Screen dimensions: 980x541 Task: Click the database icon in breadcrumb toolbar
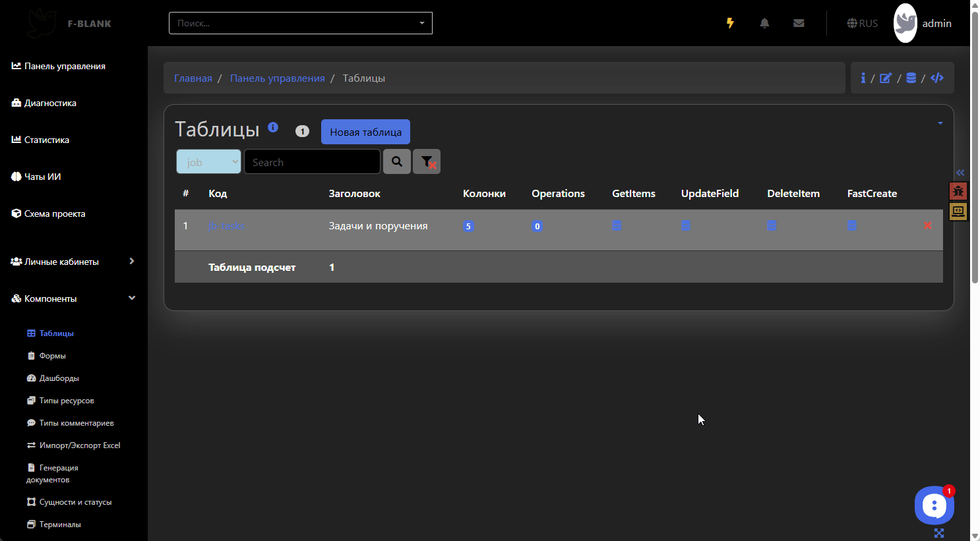(x=911, y=78)
